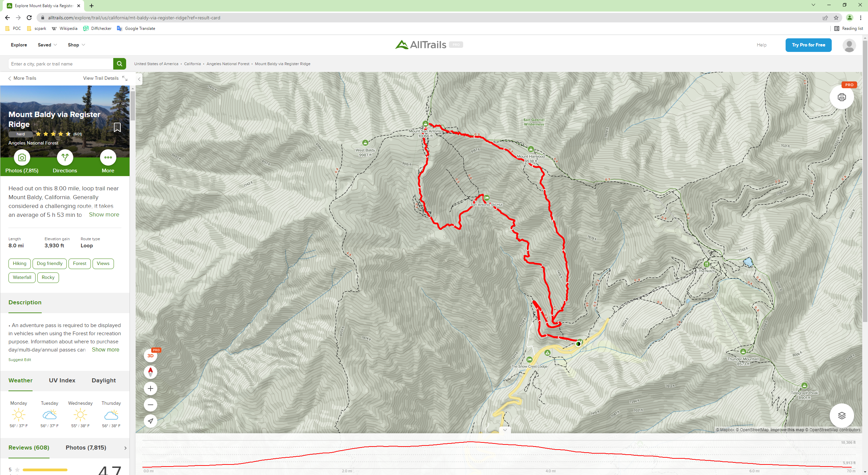The image size is (868, 475).
Task: Switch to the UV Index tab
Action: tap(62, 380)
